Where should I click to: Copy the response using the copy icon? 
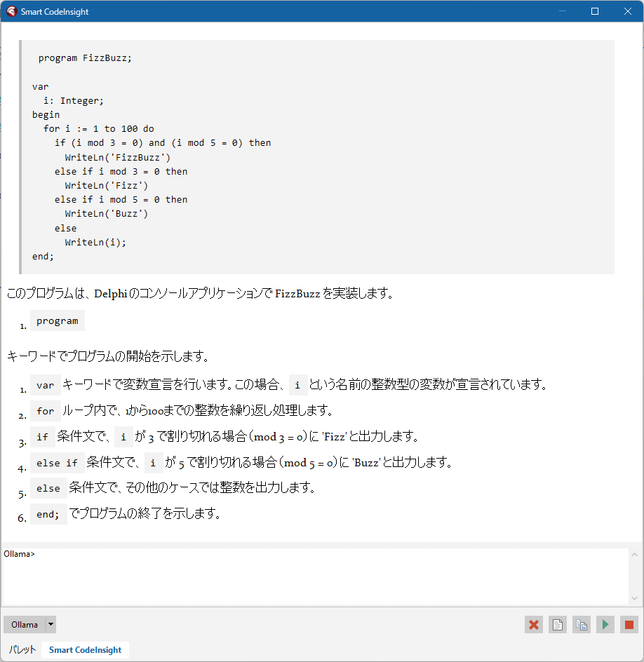[x=582, y=624]
